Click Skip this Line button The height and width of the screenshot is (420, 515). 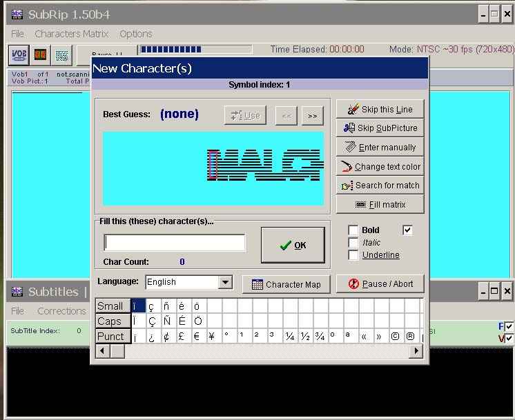[380, 109]
